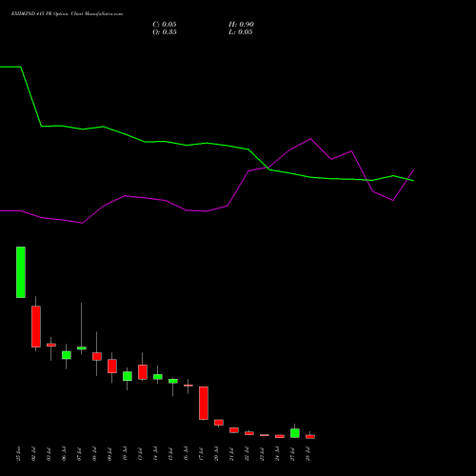
Task: Click the close value C: 0.05
Action: 165,25
